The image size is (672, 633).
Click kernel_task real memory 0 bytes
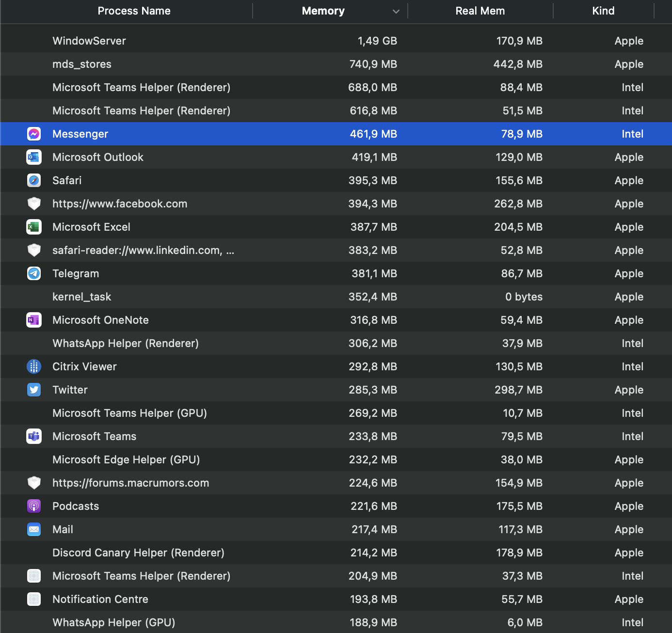(524, 297)
